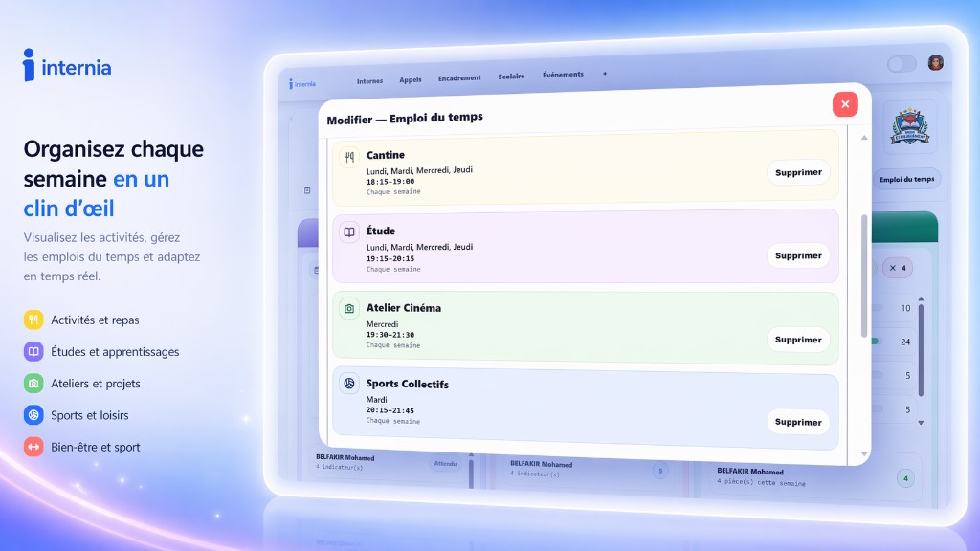Click the Étude open book icon

coord(349,232)
